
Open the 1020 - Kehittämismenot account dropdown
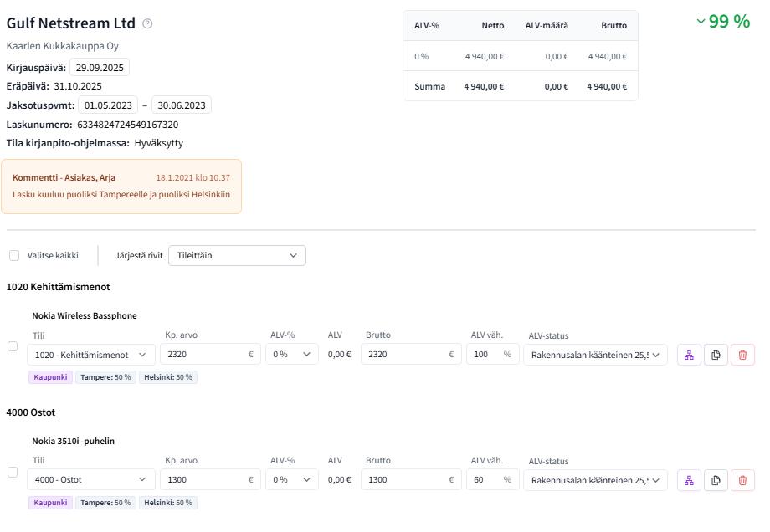pyautogui.click(x=91, y=355)
